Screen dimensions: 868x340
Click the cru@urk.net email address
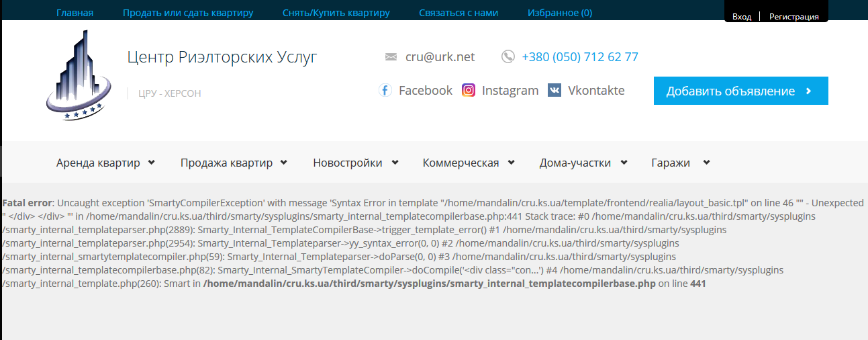440,57
